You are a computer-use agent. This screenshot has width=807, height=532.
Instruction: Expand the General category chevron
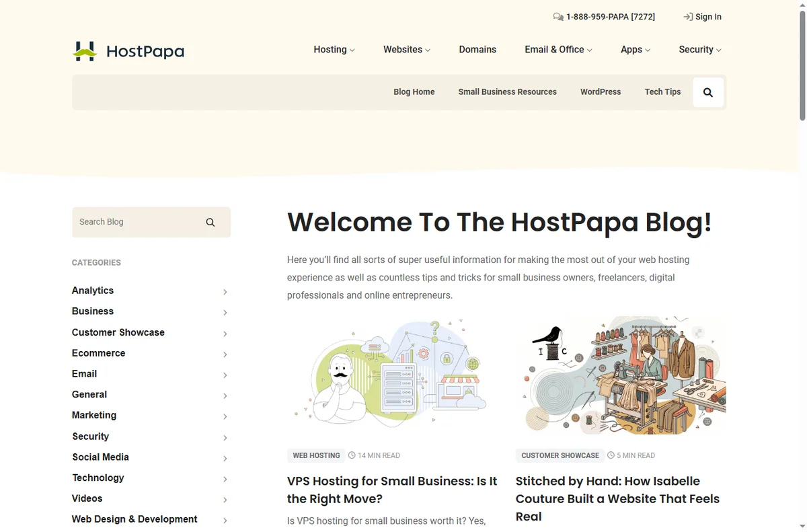pyautogui.click(x=225, y=396)
